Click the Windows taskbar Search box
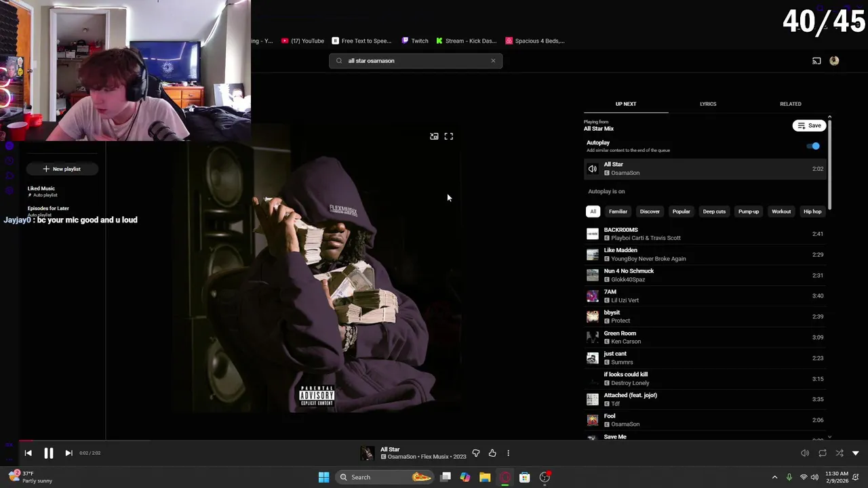The image size is (868, 488). (385, 477)
